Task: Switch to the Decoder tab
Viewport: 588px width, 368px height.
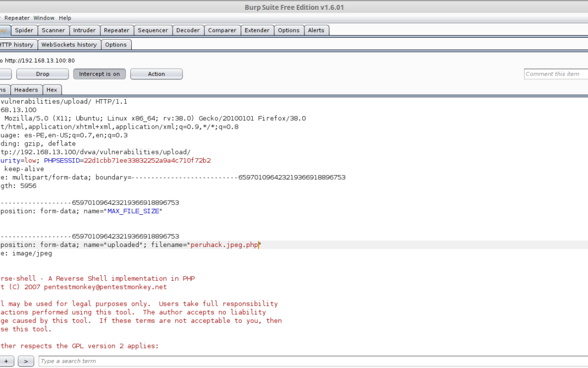Action: 188,31
